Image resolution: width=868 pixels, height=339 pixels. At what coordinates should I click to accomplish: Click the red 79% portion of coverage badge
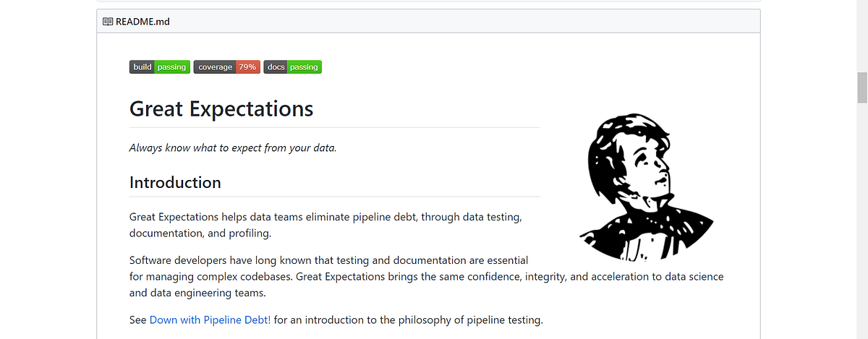pos(247,67)
